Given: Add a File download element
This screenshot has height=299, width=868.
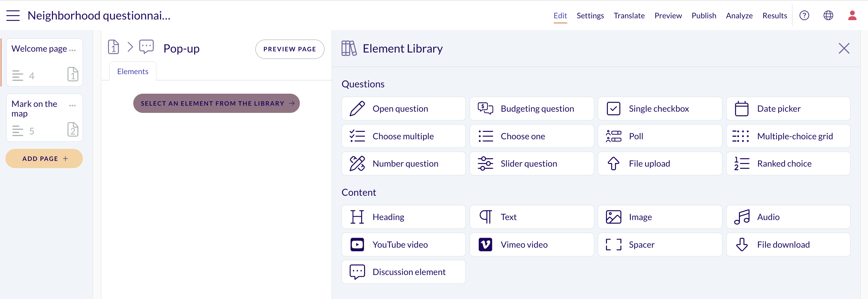Looking at the screenshot, I should [788, 244].
